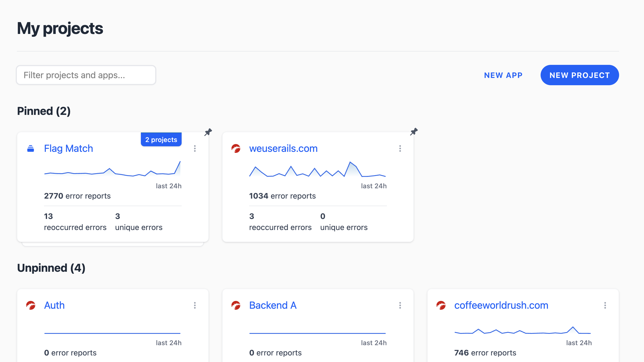Screen dimensions: 644x362
Task: Click the Flag Match project stack icon
Action: coord(31,149)
